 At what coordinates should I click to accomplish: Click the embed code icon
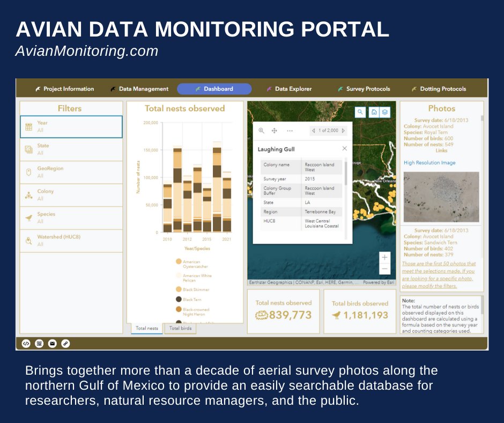(26, 344)
